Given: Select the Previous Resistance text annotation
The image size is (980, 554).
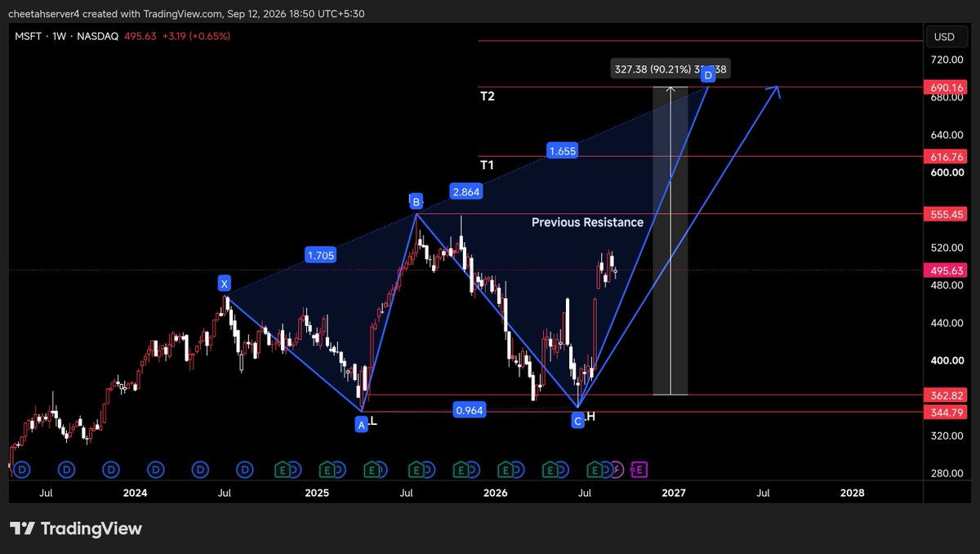Looking at the screenshot, I should point(587,222).
